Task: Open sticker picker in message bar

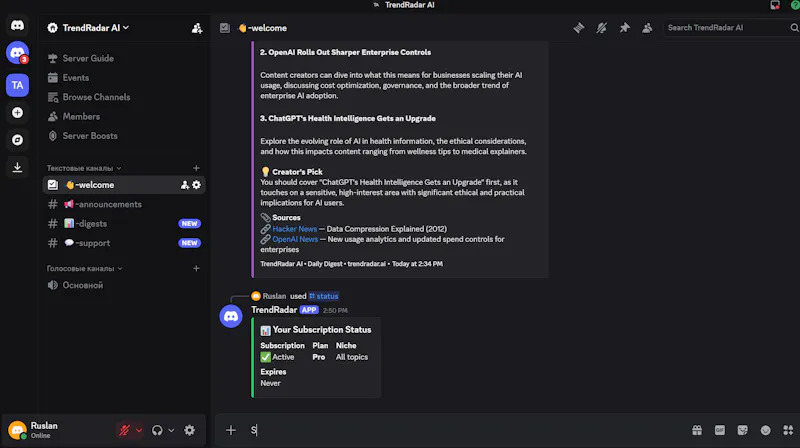Action: point(743,430)
